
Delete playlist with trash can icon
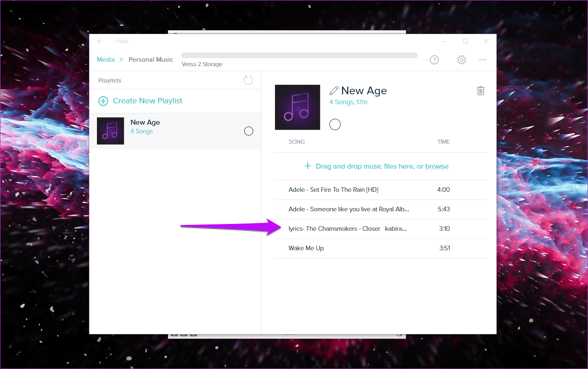(481, 91)
